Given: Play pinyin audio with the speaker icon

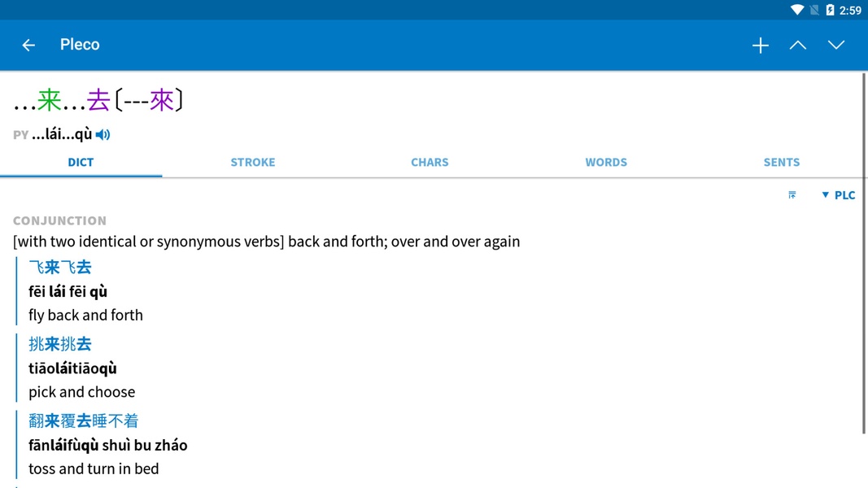Looking at the screenshot, I should pos(103,134).
